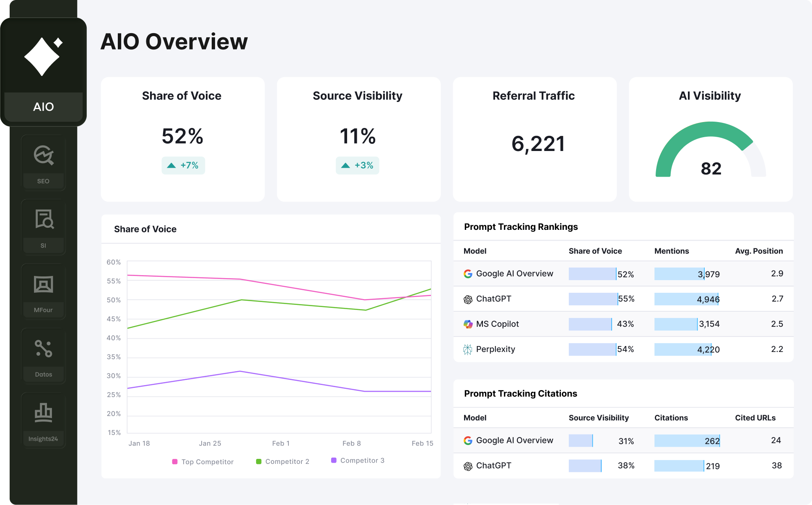Click the 262 citations bar
The image size is (812, 505).
click(x=687, y=441)
